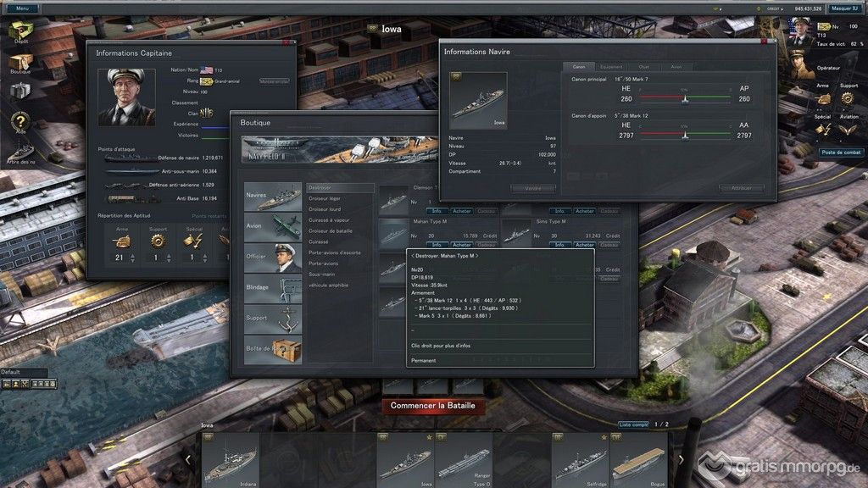The width and height of the screenshot is (868, 488).
Task: Click the Spécial skill icon on right panel
Action: [823, 129]
